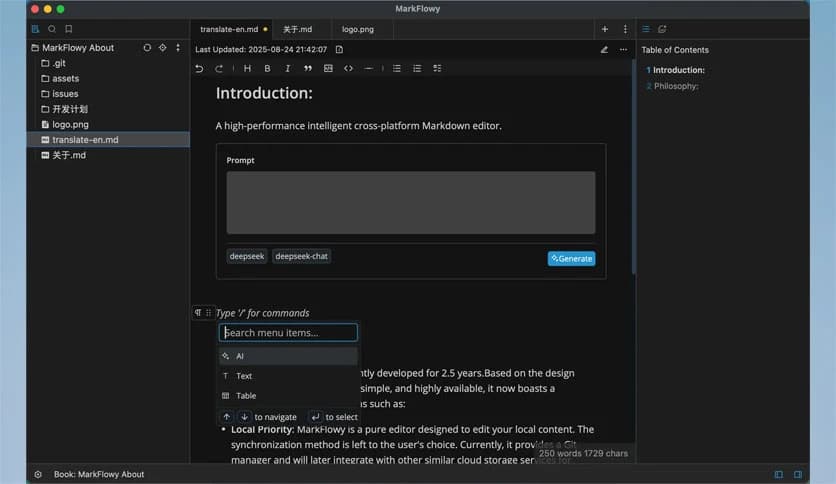Choose Table from the slash menu
The height and width of the screenshot is (484, 836).
pos(288,396)
